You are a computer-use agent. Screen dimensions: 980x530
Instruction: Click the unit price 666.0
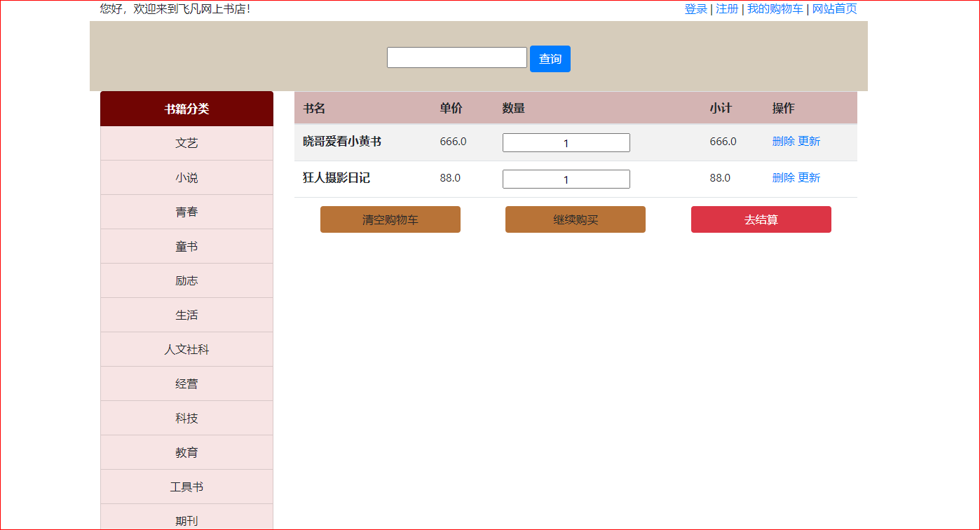click(454, 141)
